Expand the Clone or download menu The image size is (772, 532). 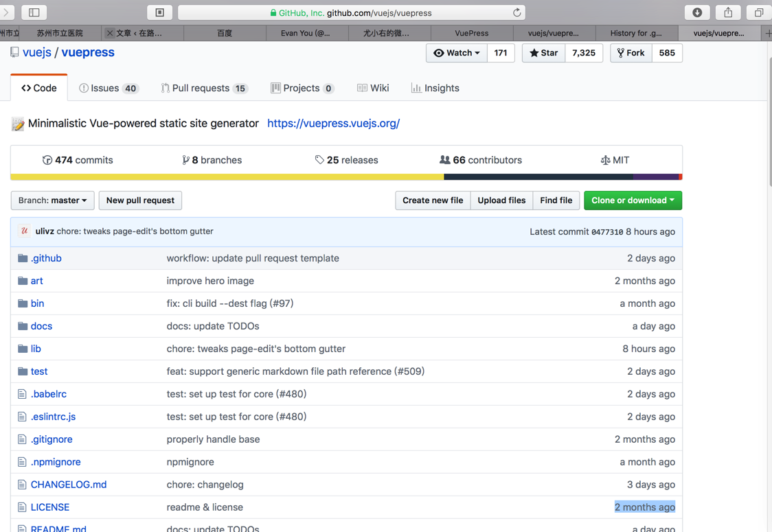633,200
